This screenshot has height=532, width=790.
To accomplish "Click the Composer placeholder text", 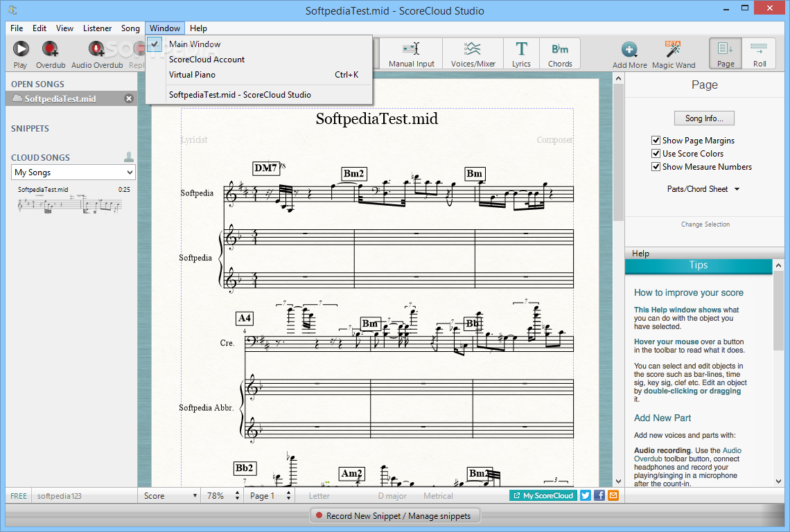I will [554, 139].
